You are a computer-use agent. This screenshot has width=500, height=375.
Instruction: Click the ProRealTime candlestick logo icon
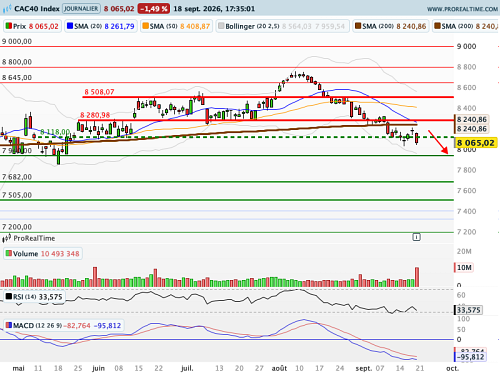tap(7, 238)
